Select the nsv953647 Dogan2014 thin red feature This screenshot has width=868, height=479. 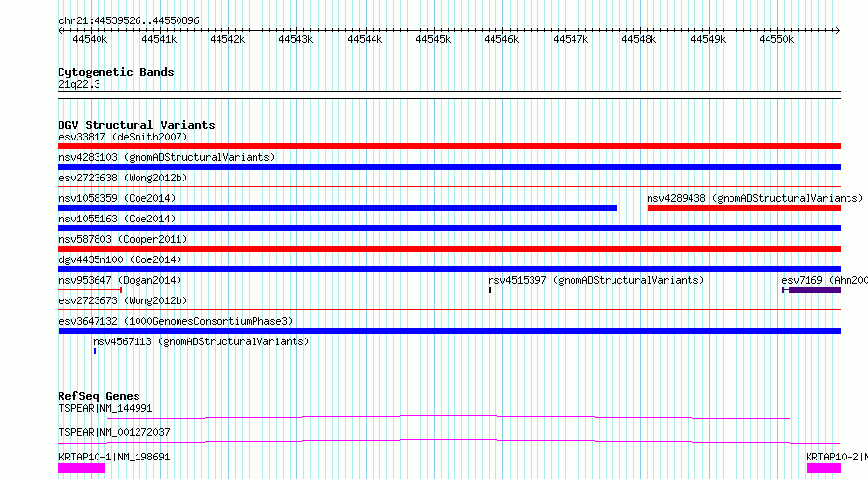point(90,290)
